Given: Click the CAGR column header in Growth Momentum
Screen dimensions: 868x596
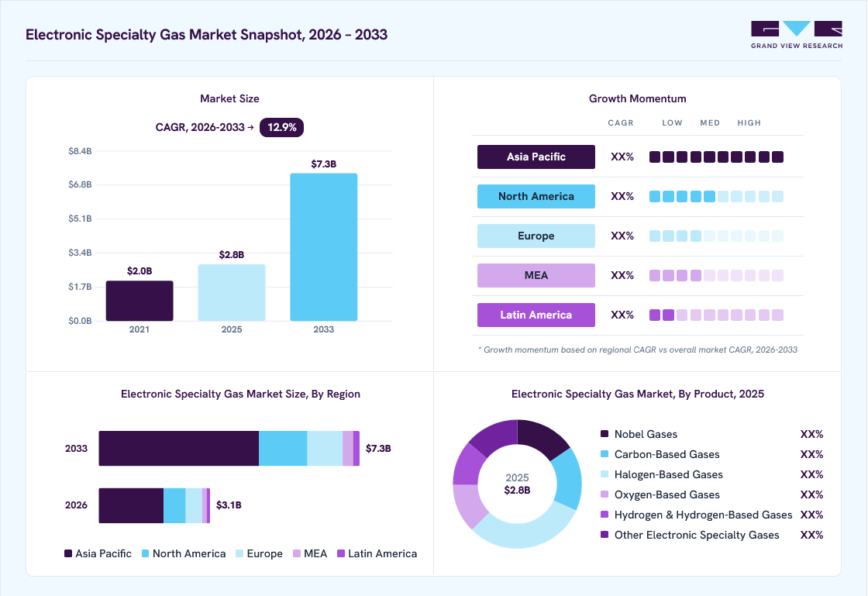Looking at the screenshot, I should click(x=621, y=123).
